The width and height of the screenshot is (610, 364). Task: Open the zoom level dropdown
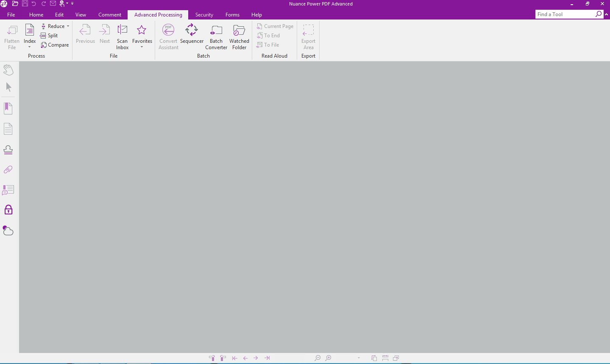pos(359,358)
